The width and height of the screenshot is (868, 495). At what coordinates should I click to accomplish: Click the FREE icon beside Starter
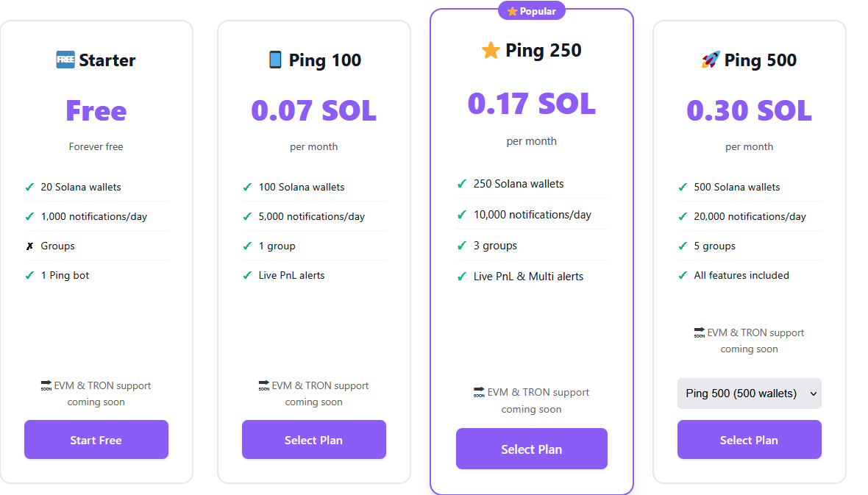pyautogui.click(x=65, y=60)
